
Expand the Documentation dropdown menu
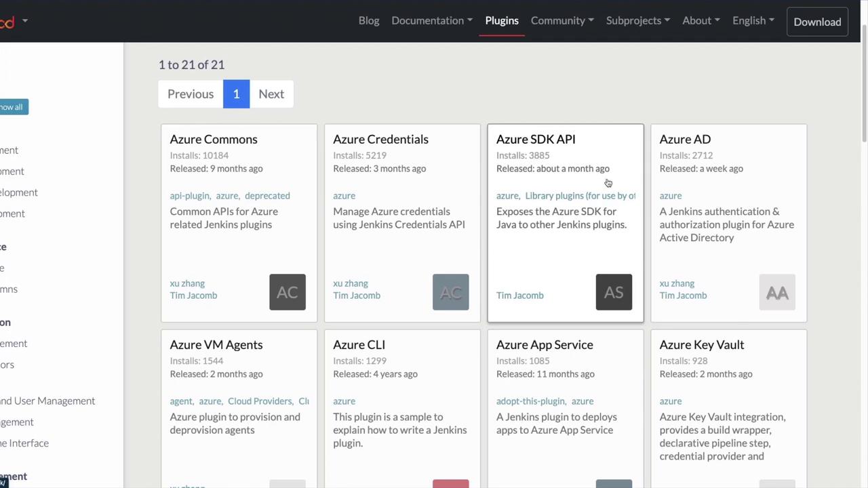[432, 20]
